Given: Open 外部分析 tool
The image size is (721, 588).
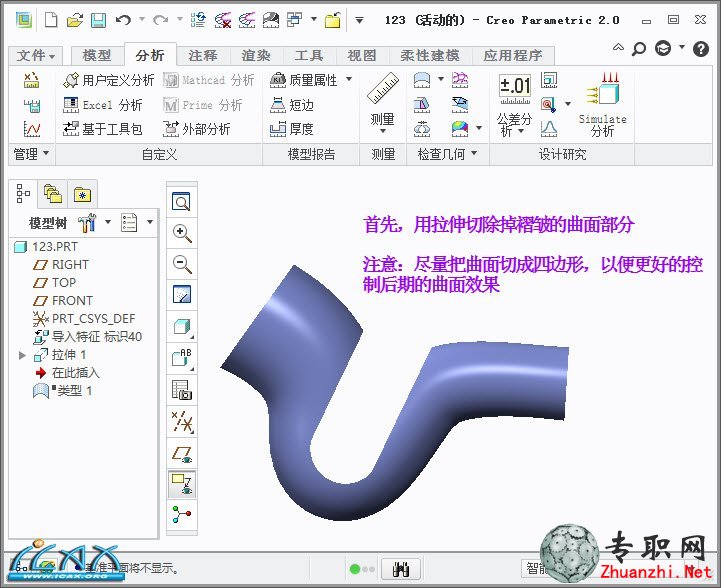Looking at the screenshot, I should point(197,129).
